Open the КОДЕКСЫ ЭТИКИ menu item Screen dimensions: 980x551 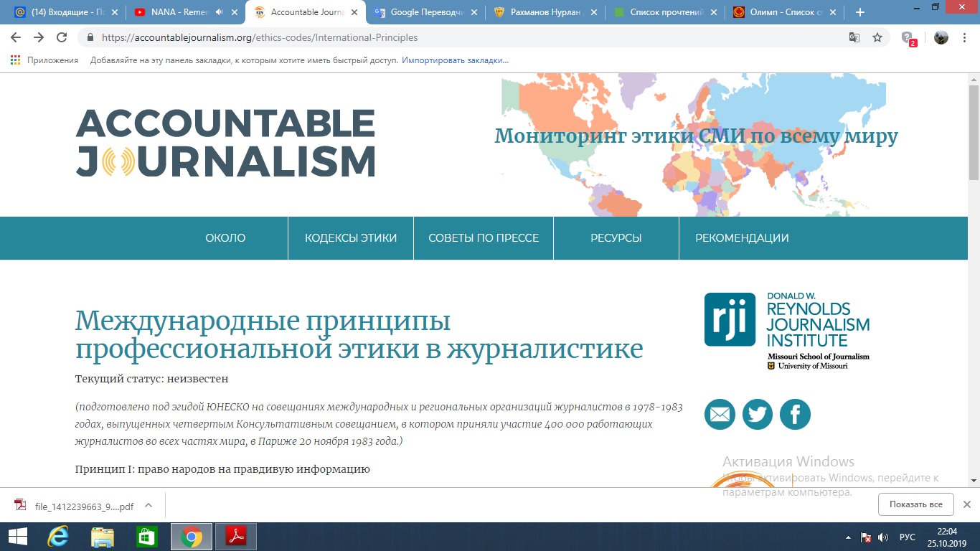coord(351,238)
